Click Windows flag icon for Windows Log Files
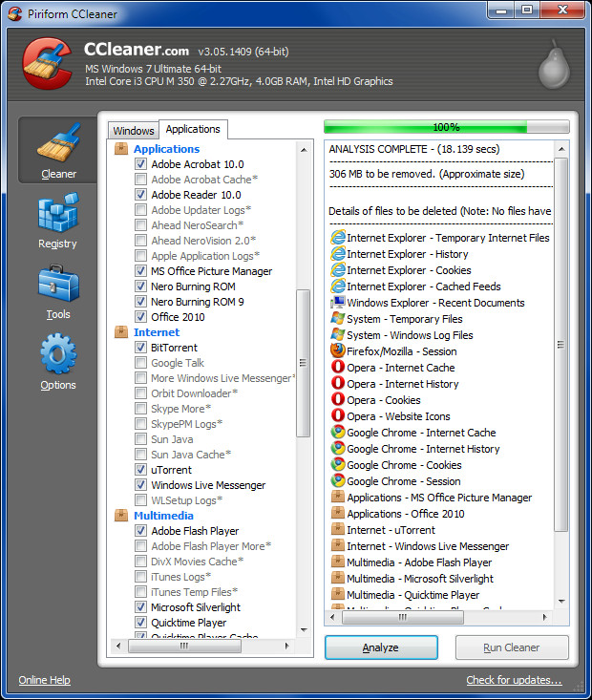 coord(338,335)
